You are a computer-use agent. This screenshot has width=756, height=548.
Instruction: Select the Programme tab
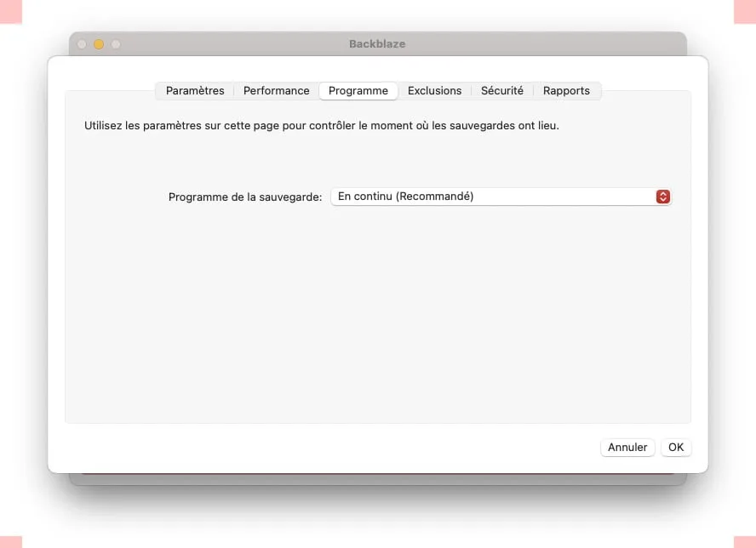(x=358, y=90)
